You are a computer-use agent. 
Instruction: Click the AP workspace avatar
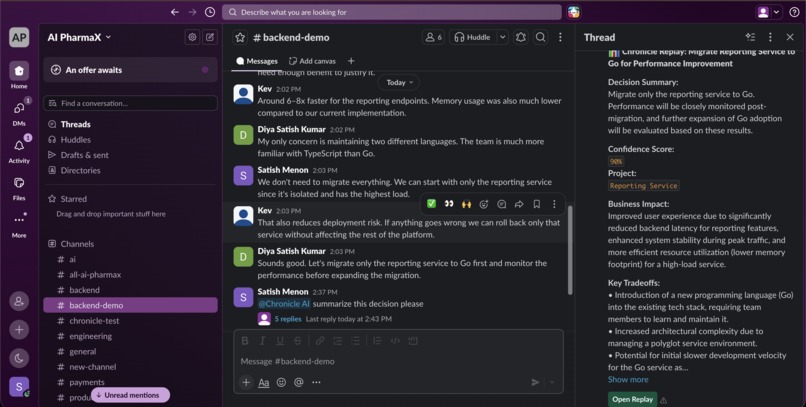pos(19,37)
